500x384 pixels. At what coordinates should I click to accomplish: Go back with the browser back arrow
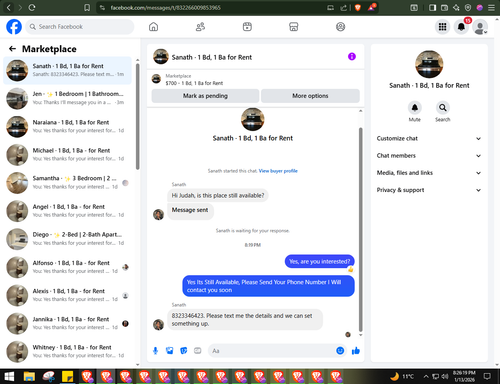(9, 7)
